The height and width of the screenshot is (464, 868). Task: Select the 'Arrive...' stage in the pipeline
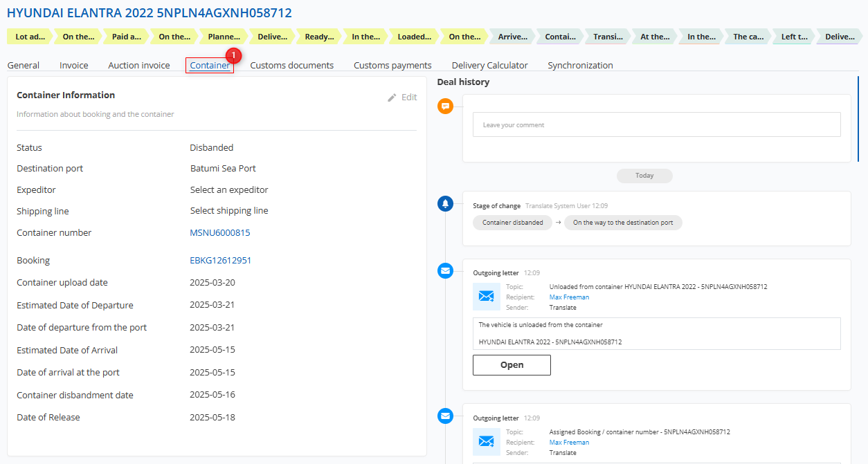[513, 37]
